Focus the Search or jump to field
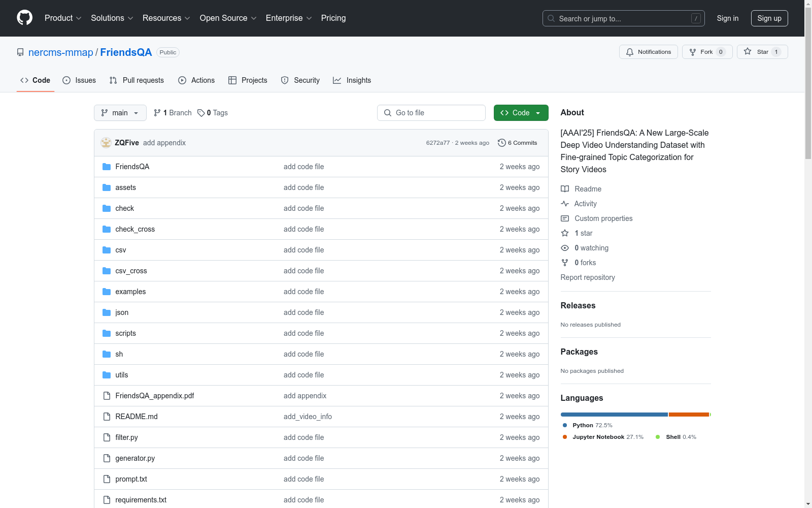This screenshot has height=508, width=812. (x=624, y=18)
